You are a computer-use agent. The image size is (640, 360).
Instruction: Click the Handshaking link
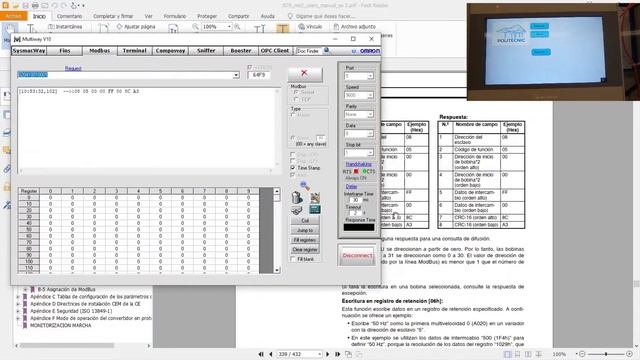(x=358, y=164)
